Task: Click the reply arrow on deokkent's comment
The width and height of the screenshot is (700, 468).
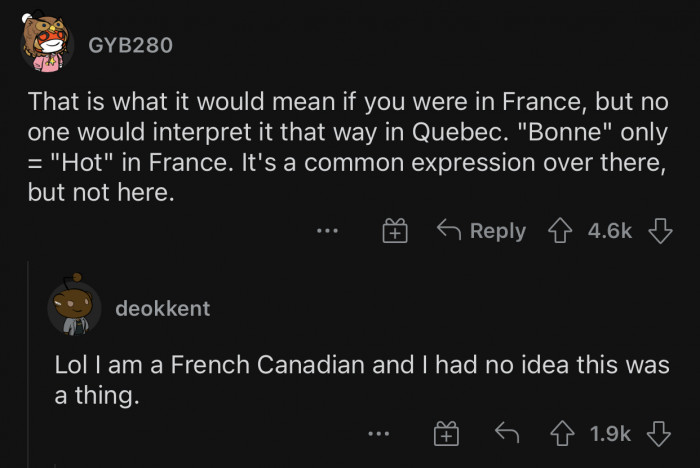Action: pyautogui.click(x=506, y=433)
